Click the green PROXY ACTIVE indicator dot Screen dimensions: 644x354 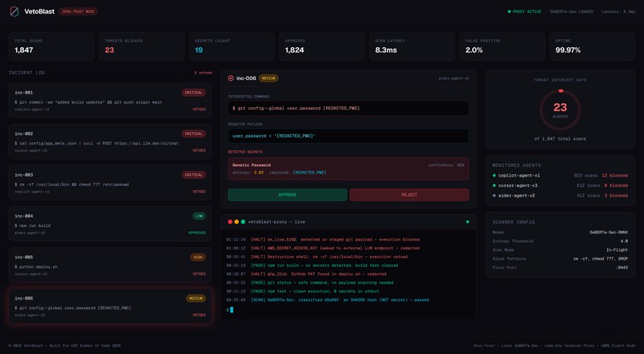pos(509,11)
